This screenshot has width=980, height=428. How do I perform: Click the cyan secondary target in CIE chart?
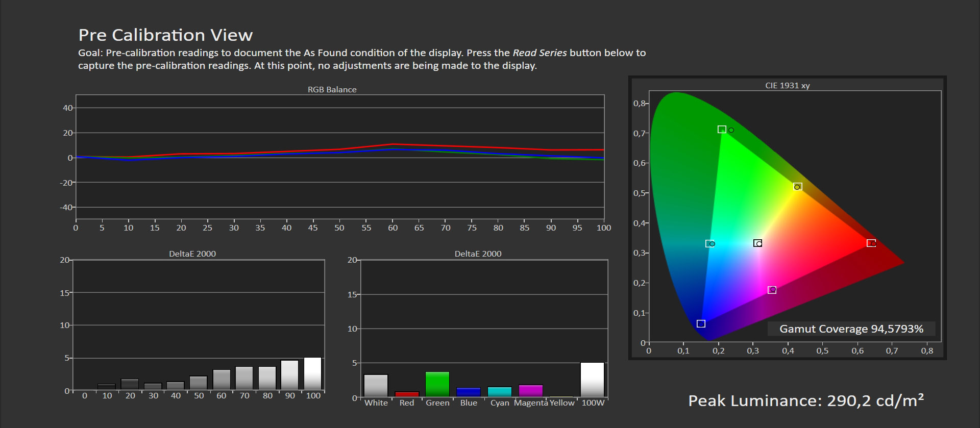click(x=709, y=244)
